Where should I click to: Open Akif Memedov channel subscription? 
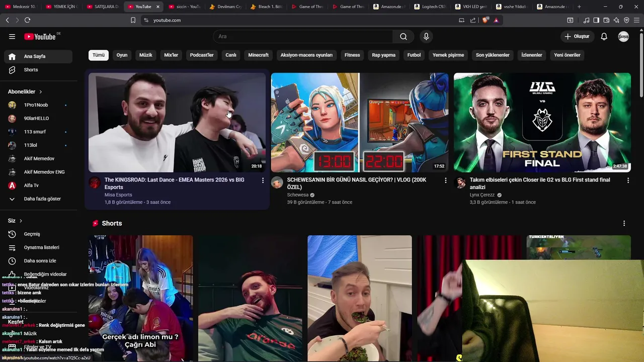point(39,158)
